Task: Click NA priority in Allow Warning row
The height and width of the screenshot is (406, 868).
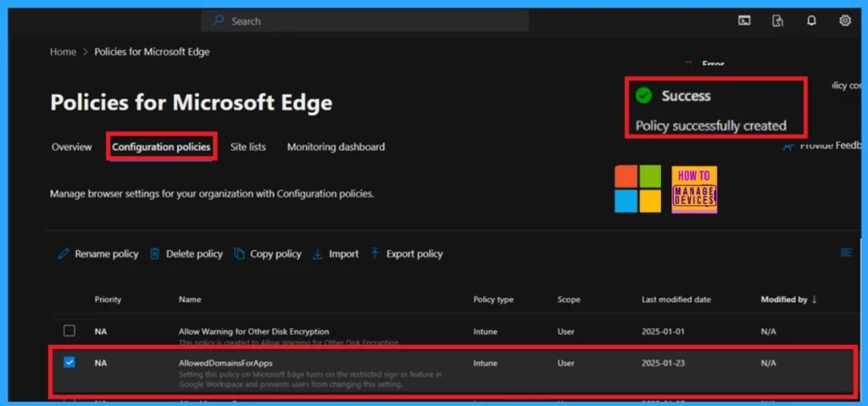Action: coord(101,331)
